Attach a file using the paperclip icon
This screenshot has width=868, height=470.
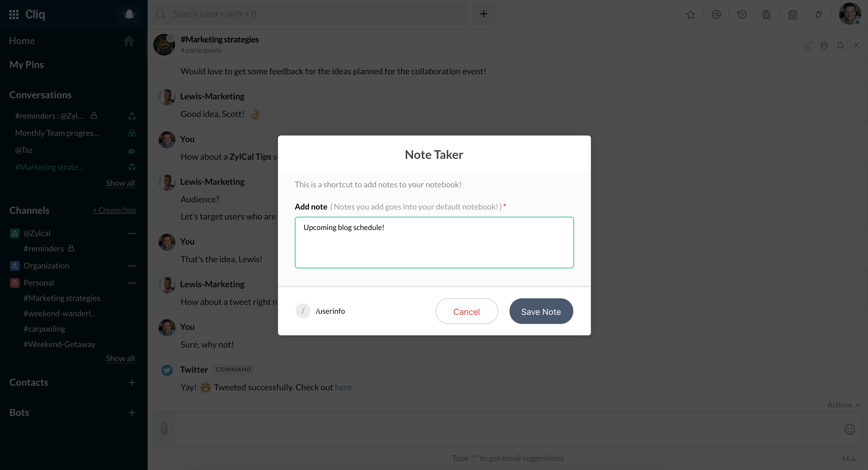(164, 429)
